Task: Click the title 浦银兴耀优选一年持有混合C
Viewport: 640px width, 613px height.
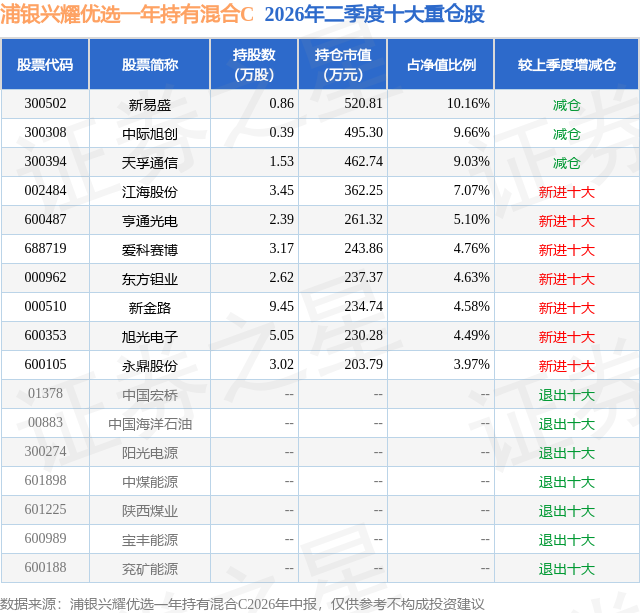Action: (127, 14)
